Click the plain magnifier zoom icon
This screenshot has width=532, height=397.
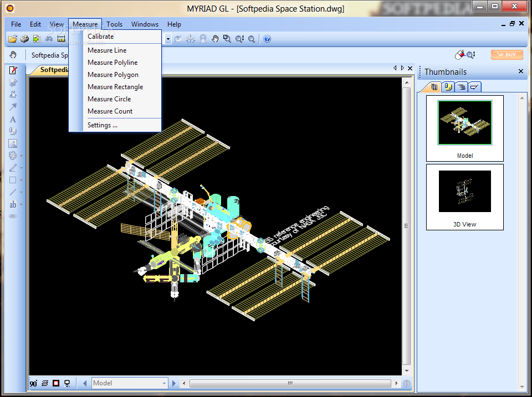pyautogui.click(x=252, y=39)
